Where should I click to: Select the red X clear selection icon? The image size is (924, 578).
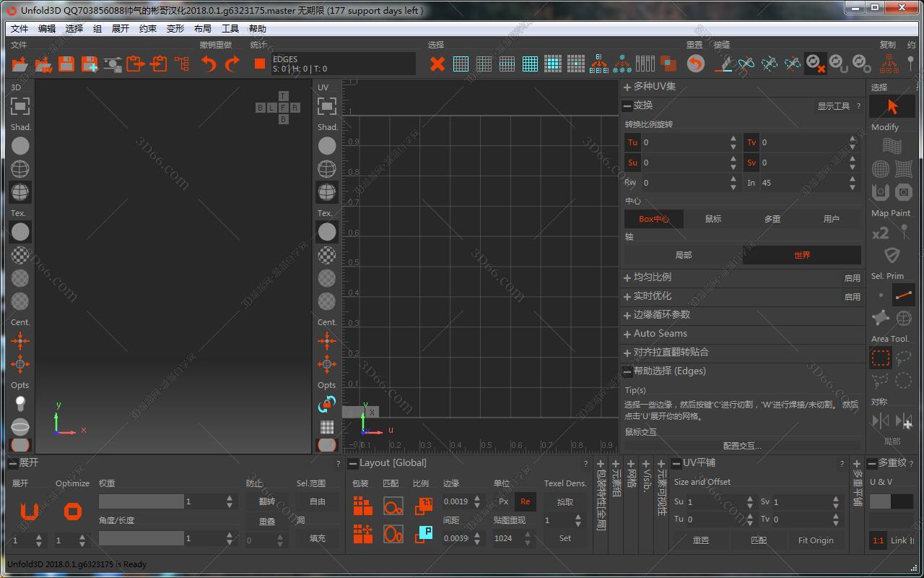coord(437,64)
